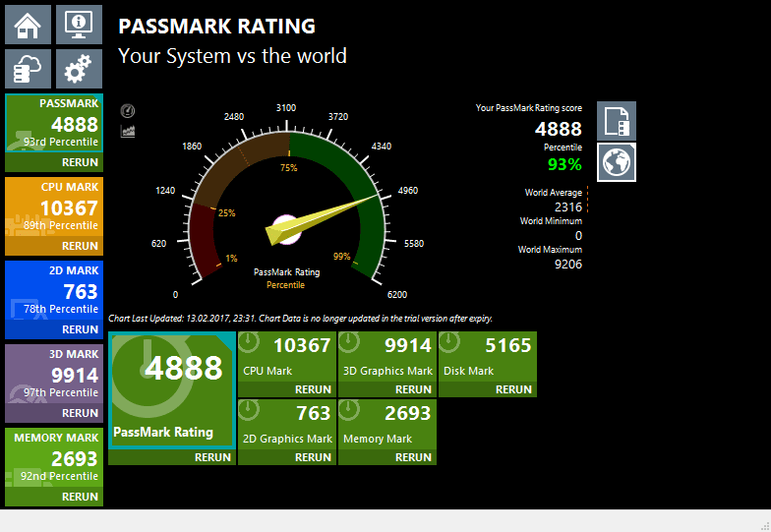The image size is (771, 532).
Task: Select the MEMORY MARK 2693 sidebar tile
Action: tap(54, 457)
